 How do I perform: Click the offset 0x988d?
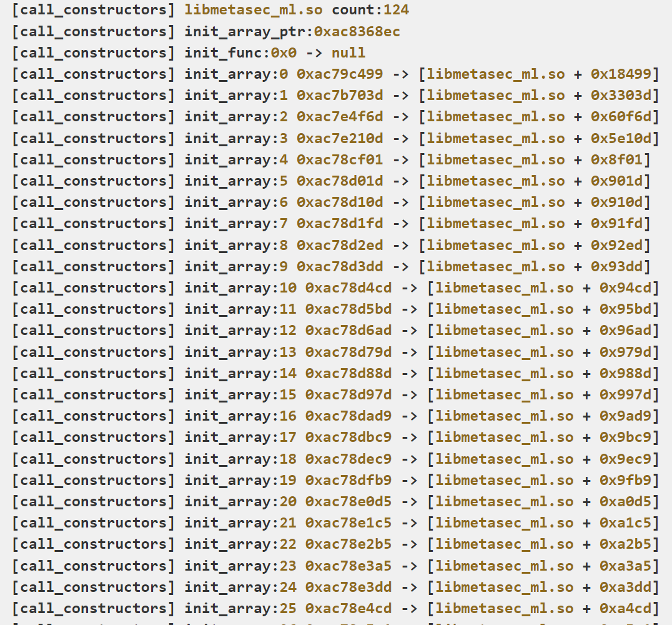point(626,373)
